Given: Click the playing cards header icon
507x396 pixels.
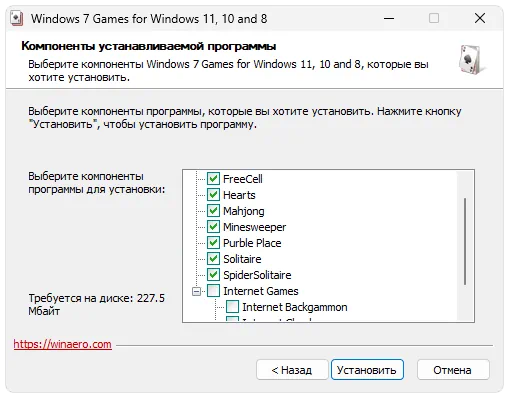Looking at the screenshot, I should (471, 60).
